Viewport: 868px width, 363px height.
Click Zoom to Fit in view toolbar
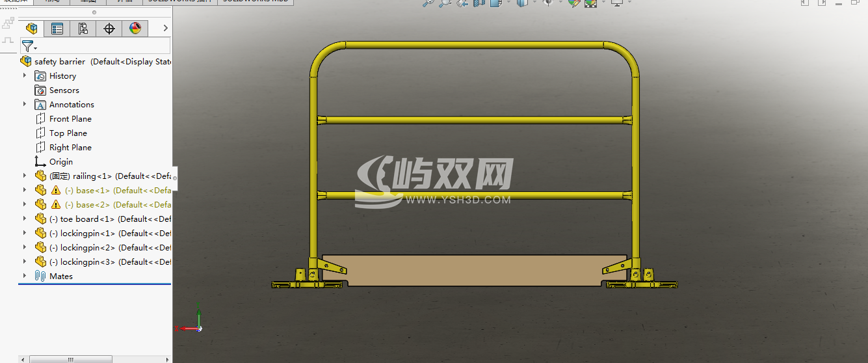(x=428, y=3)
